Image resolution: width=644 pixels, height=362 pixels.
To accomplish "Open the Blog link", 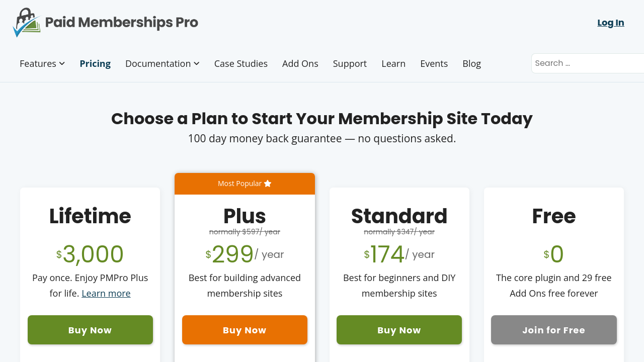I will pos(471,63).
